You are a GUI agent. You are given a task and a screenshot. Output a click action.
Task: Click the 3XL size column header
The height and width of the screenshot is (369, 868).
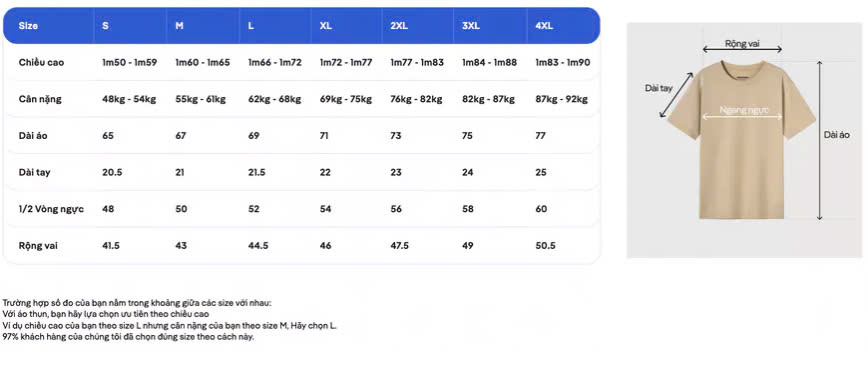[x=471, y=26]
